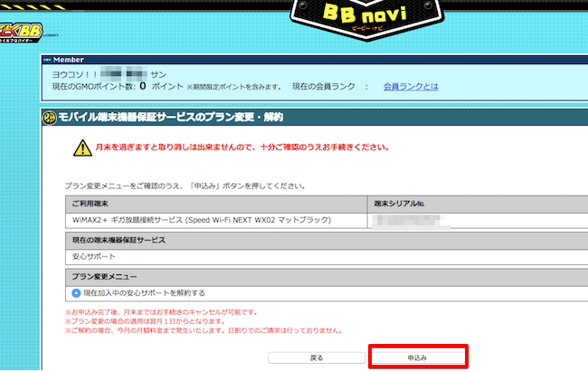Click the Member section header
The image size is (588, 372).
coord(69,60)
